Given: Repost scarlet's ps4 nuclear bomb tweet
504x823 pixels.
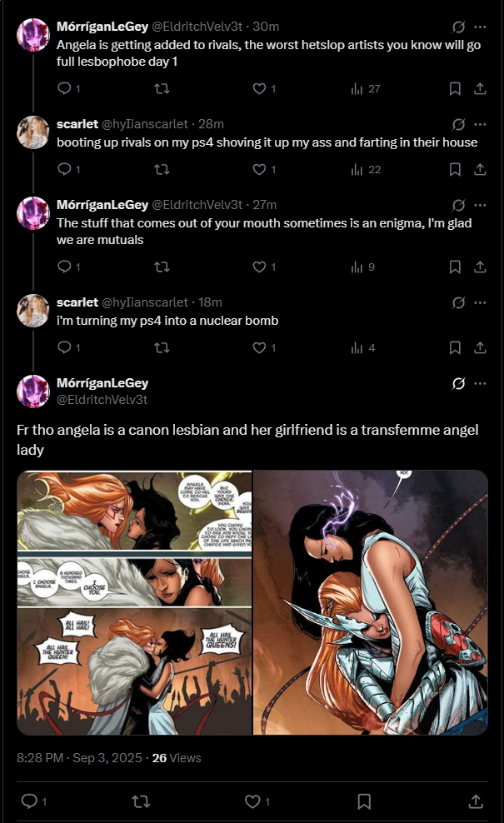Looking at the screenshot, I should [162, 347].
